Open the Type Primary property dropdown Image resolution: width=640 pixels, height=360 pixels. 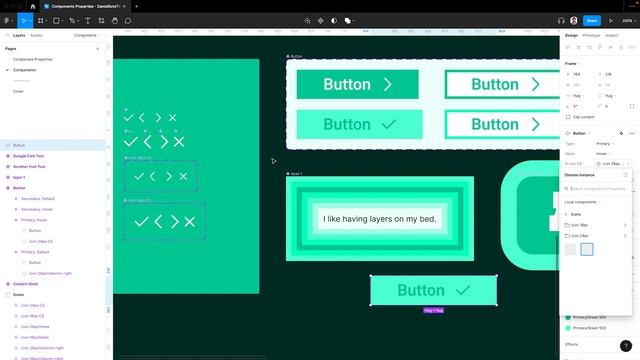pos(605,144)
